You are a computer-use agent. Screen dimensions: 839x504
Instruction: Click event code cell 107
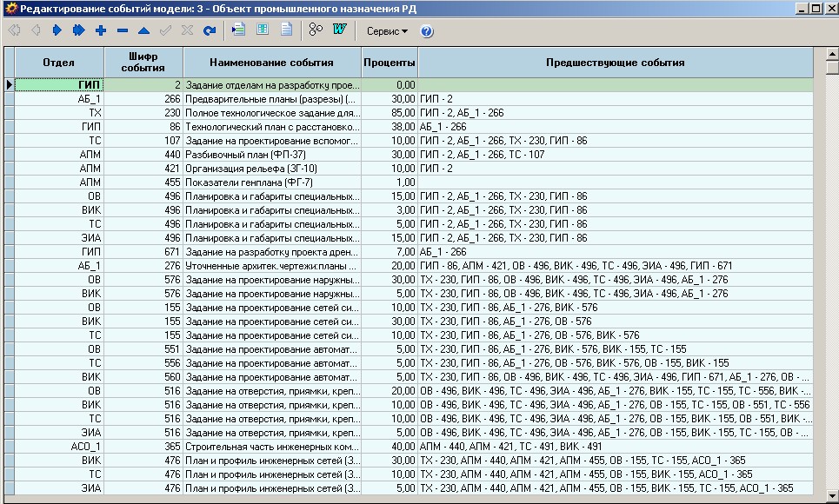[x=143, y=141]
